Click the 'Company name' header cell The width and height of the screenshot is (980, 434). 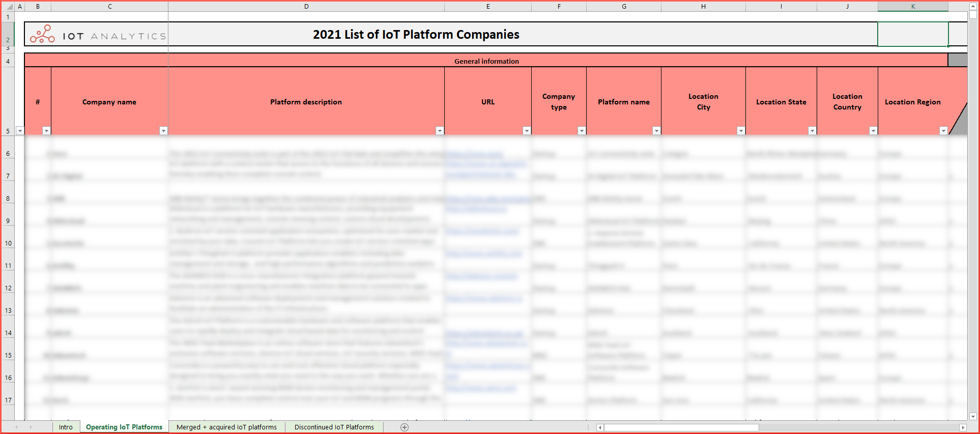109,102
